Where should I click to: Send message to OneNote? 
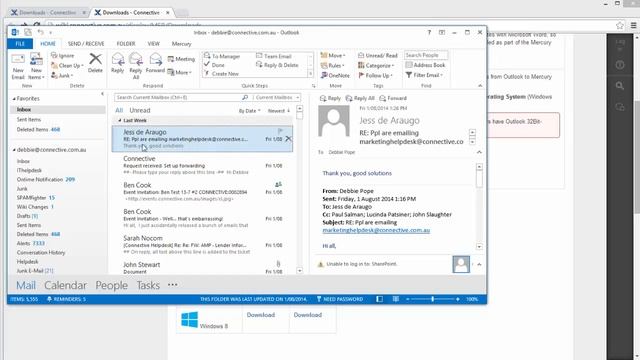(336, 76)
